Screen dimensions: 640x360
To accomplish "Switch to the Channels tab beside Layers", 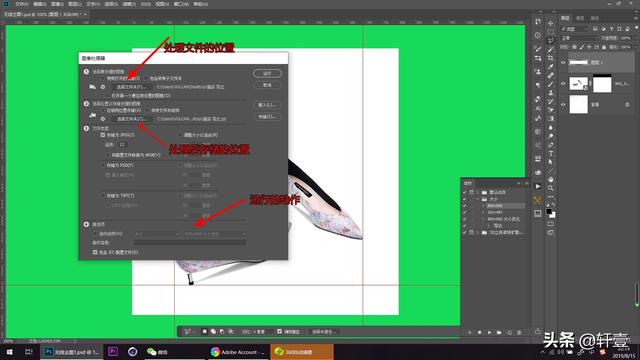I will pyautogui.click(x=580, y=18).
